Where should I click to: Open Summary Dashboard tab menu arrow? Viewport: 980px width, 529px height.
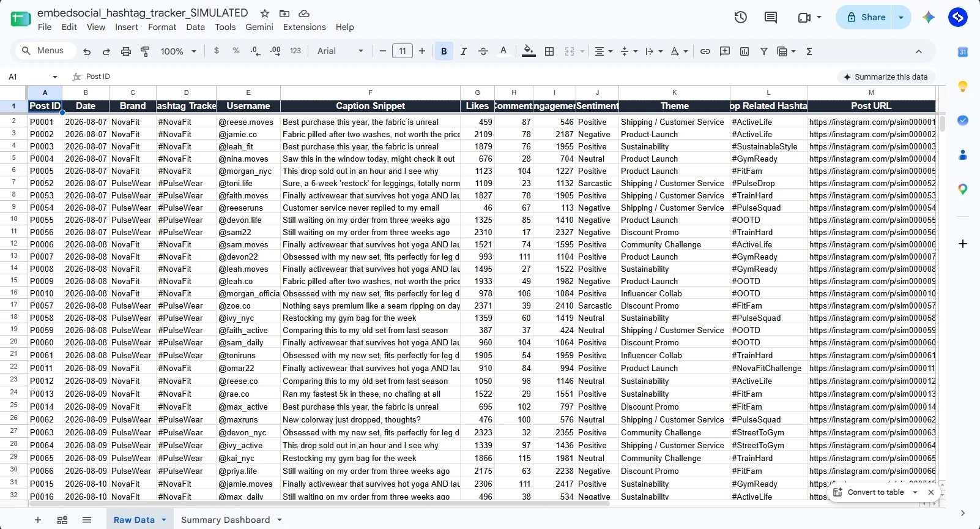[280, 520]
